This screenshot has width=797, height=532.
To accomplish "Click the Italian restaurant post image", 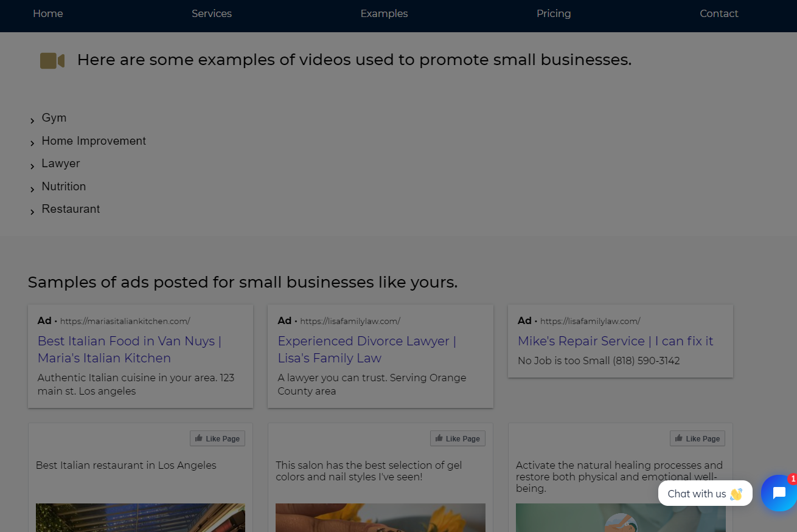I will [x=141, y=517].
